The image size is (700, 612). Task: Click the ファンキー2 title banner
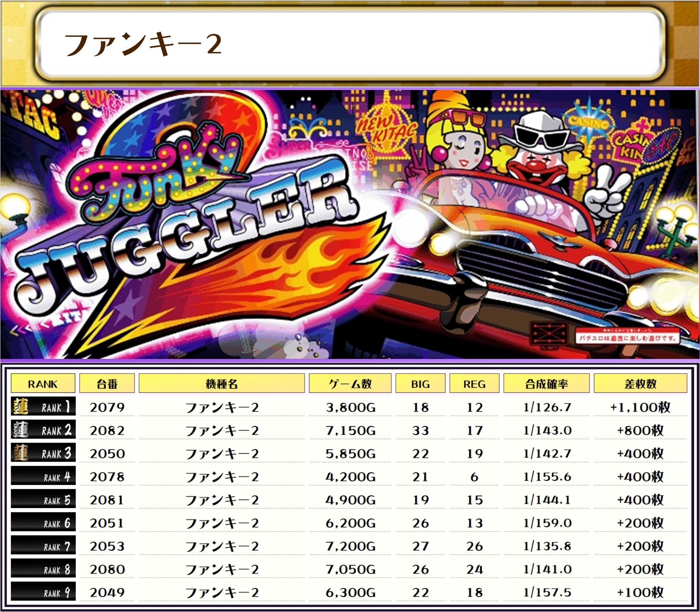pyautogui.click(x=350, y=44)
